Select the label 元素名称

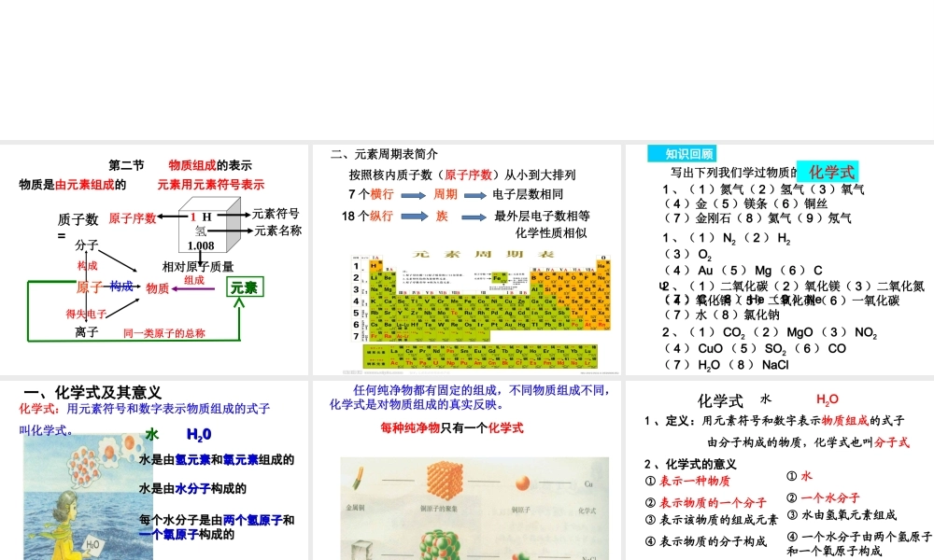pos(278,231)
